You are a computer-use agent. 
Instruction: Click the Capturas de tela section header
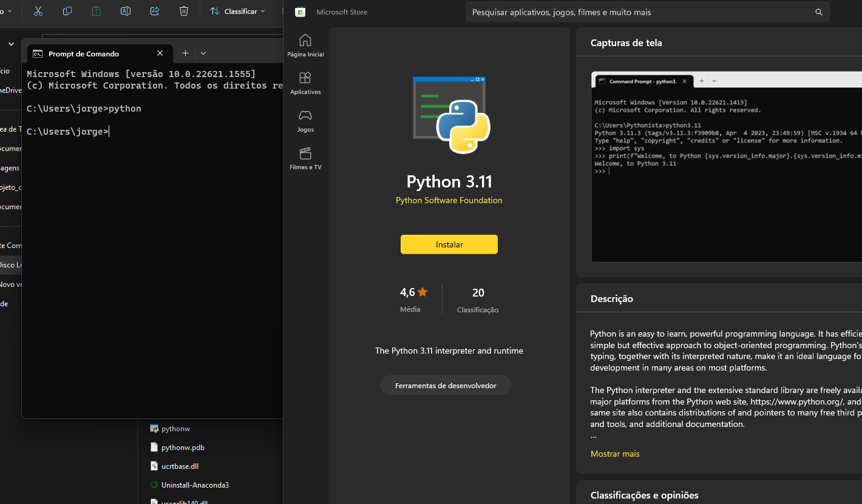point(626,42)
